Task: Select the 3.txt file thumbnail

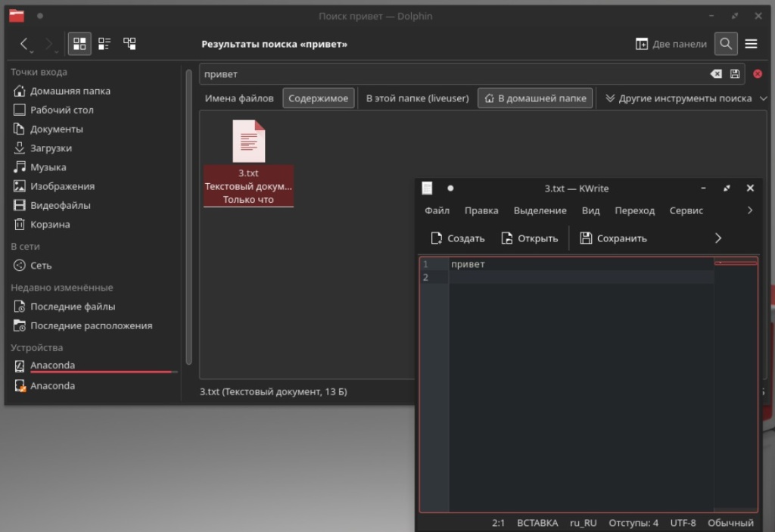Action: pos(248,142)
